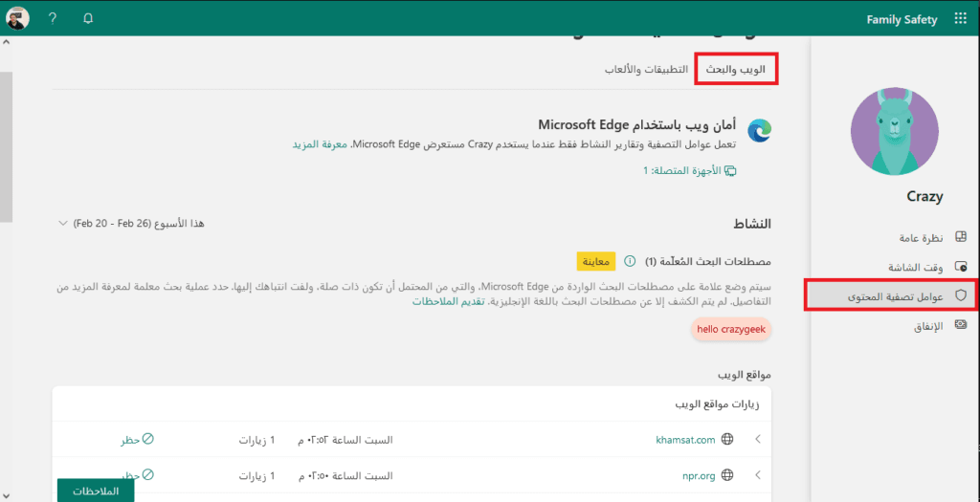
Task: Click the overview dashboard icon
Action: pyautogui.click(x=961, y=237)
